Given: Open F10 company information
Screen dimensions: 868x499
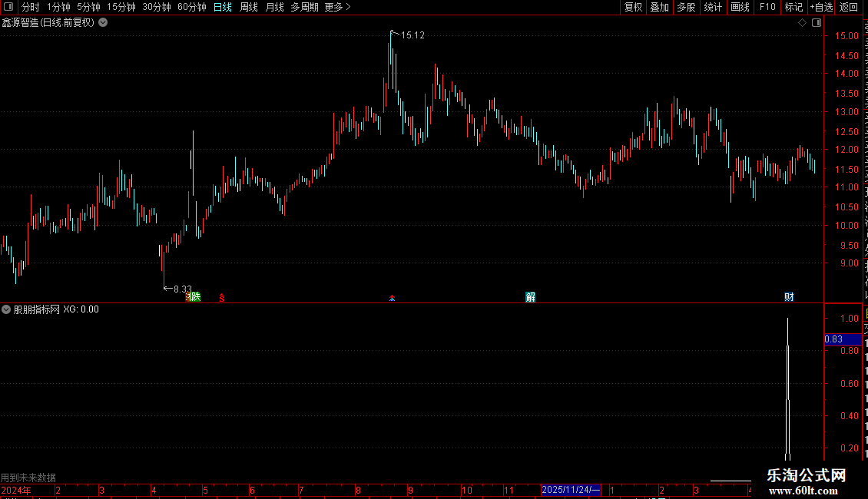Looking at the screenshot, I should tap(767, 7).
